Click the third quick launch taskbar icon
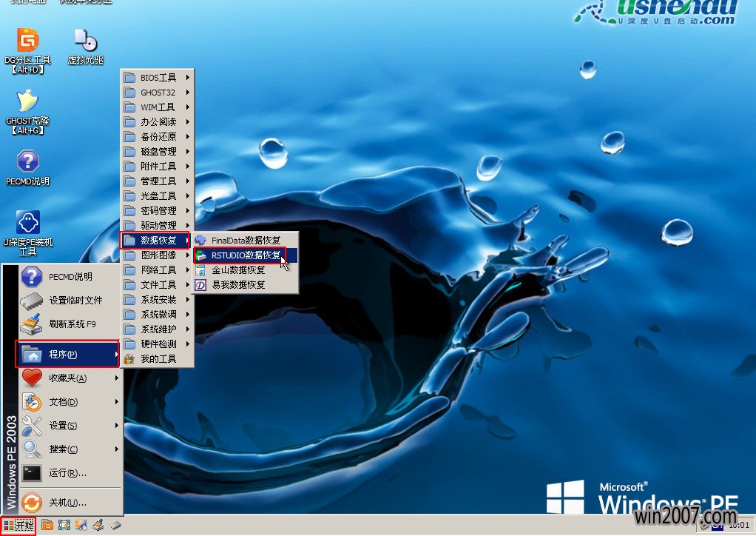 pos(81,525)
